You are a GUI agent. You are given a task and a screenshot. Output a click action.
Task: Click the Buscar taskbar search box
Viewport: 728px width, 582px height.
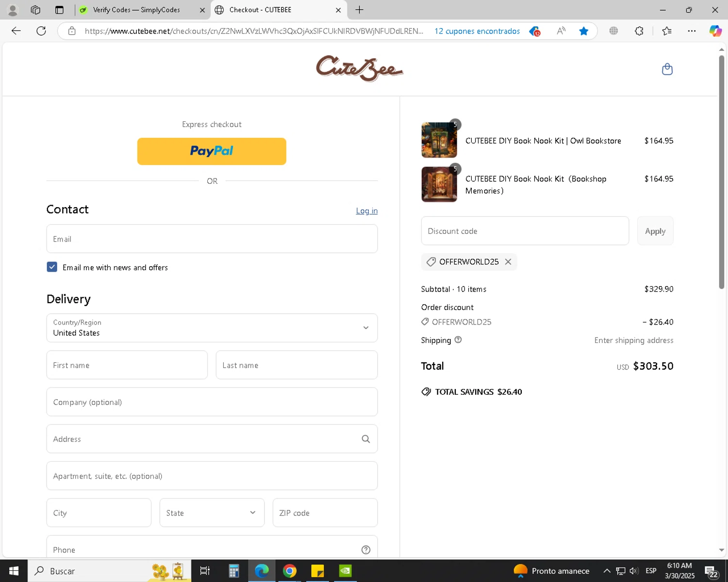pyautogui.click(x=109, y=571)
